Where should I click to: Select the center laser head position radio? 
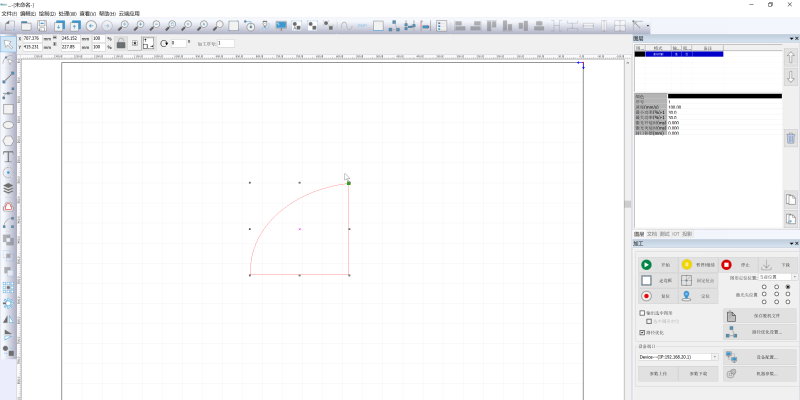click(x=776, y=294)
